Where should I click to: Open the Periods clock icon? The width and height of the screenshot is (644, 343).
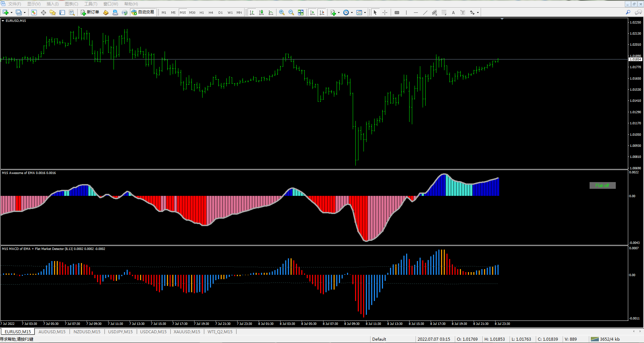point(346,12)
